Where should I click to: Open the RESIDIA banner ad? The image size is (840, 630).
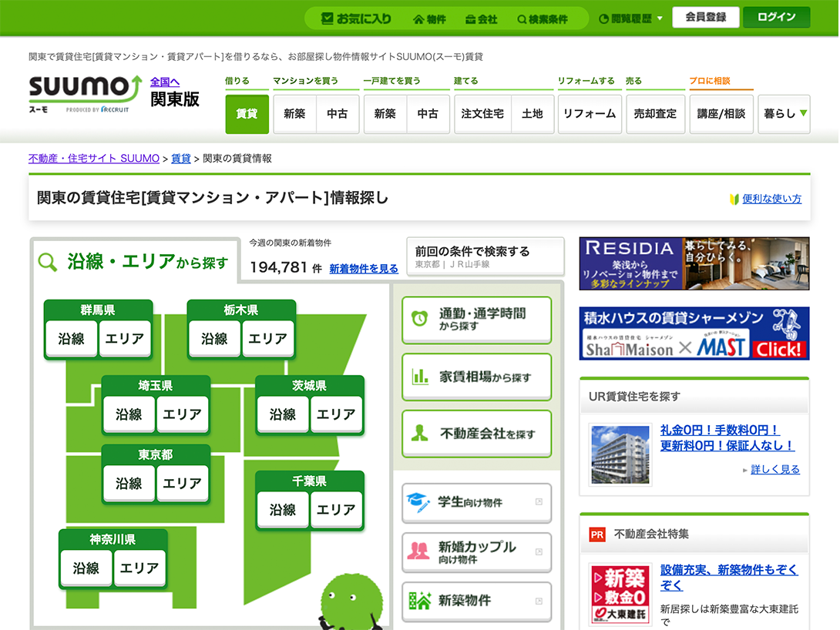pyautogui.click(x=694, y=263)
